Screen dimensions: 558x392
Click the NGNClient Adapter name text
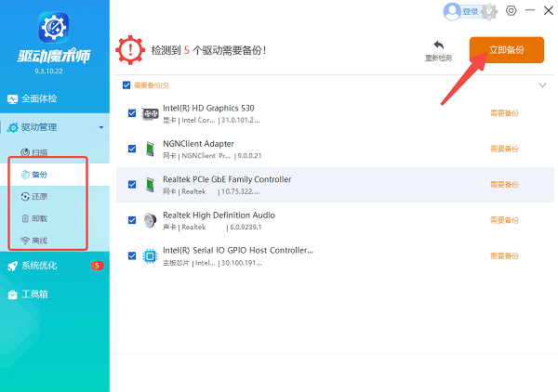point(199,144)
